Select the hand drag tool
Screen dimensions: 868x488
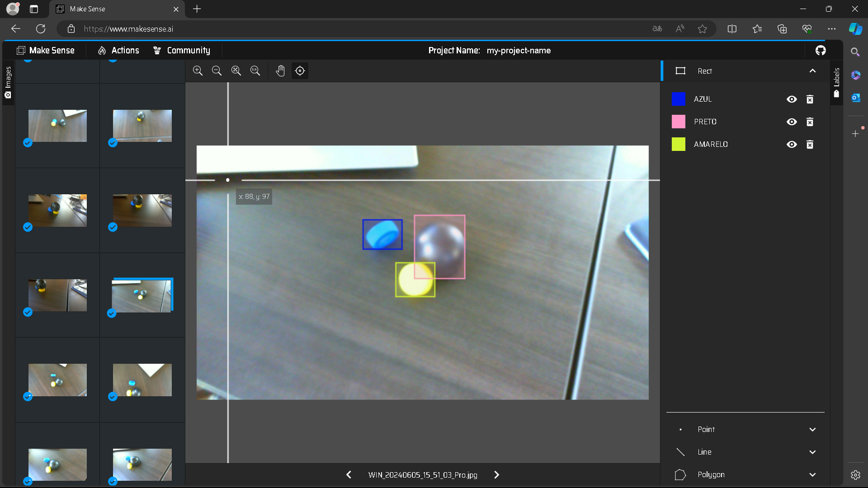pos(280,70)
